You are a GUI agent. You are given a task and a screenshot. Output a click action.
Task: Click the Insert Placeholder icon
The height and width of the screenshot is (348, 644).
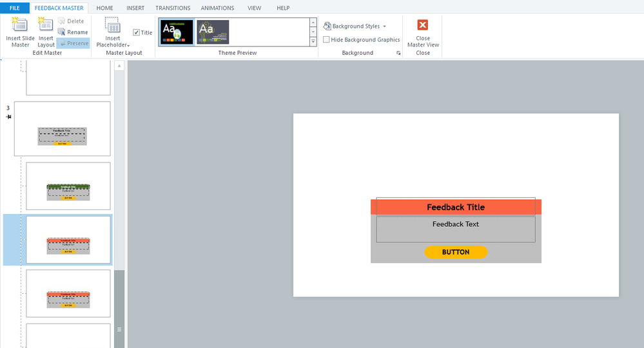click(112, 25)
